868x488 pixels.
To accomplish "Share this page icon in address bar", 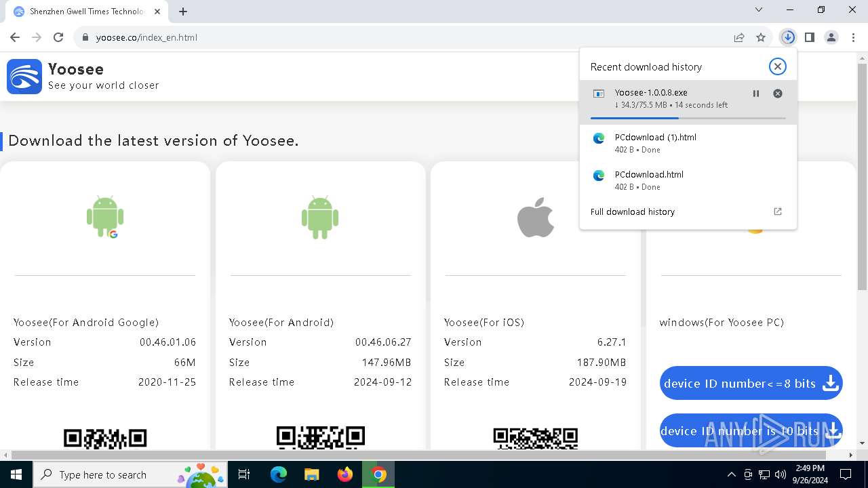I will coord(739,37).
